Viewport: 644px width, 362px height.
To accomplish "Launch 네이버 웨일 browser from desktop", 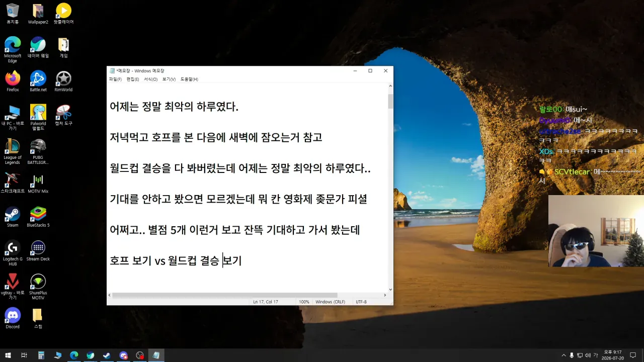I will [x=38, y=47].
